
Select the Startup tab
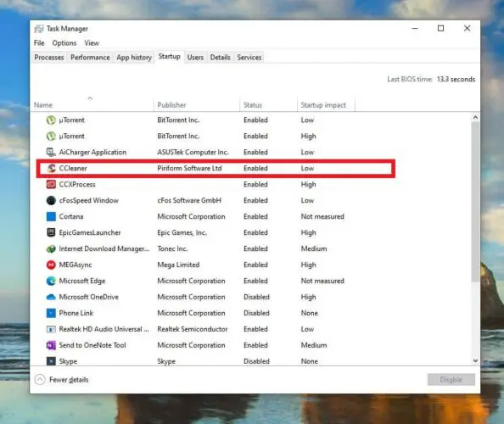(x=169, y=57)
